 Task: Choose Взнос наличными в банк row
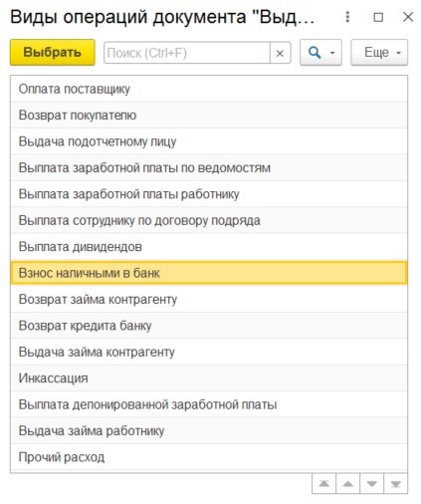[x=209, y=273]
